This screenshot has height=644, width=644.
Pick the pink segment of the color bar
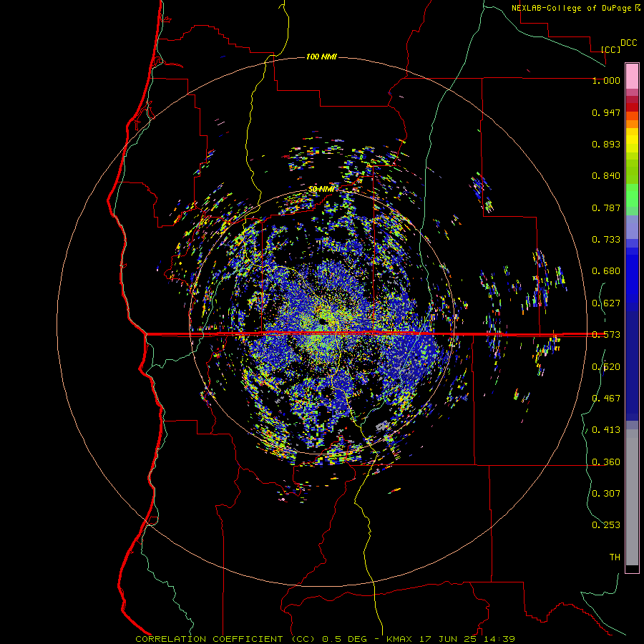[632, 77]
